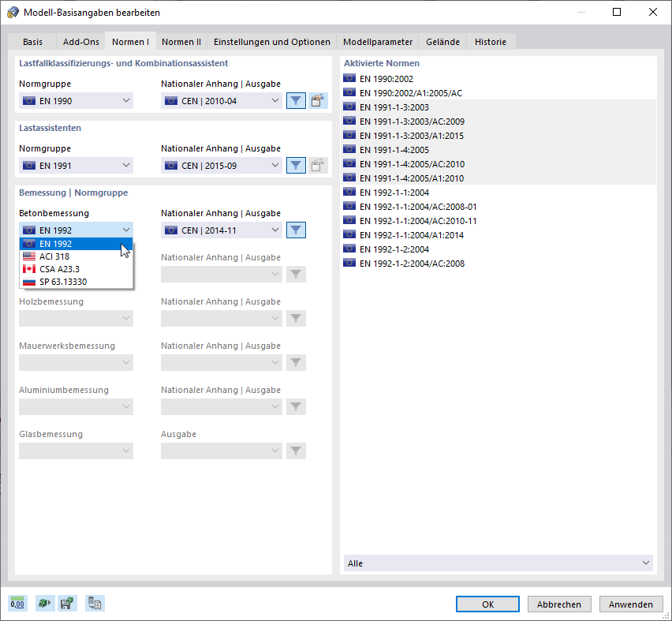Collapse the EN 1992 Betonbemessung dropdown

76,230
